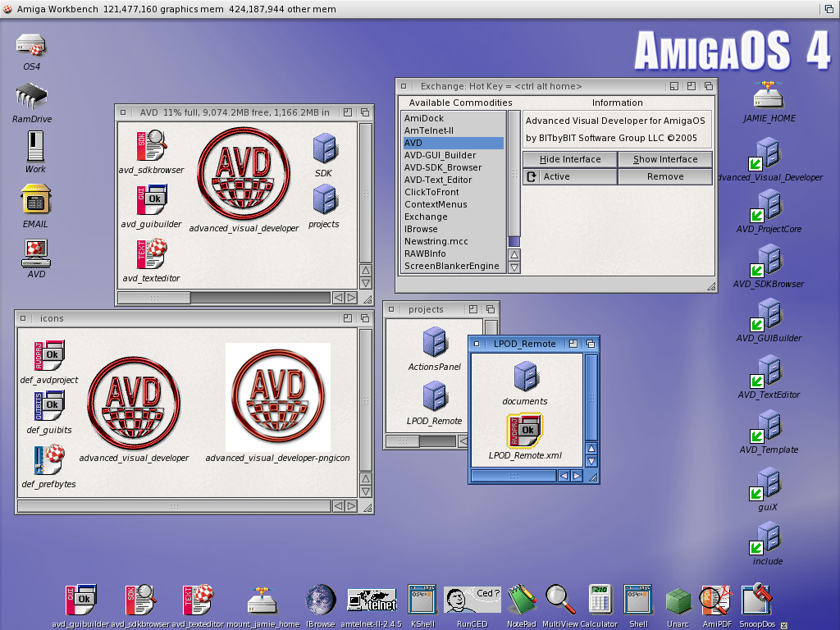The image size is (840, 630).
Task: Click commodities list scroll up arrow
Action: (x=514, y=255)
